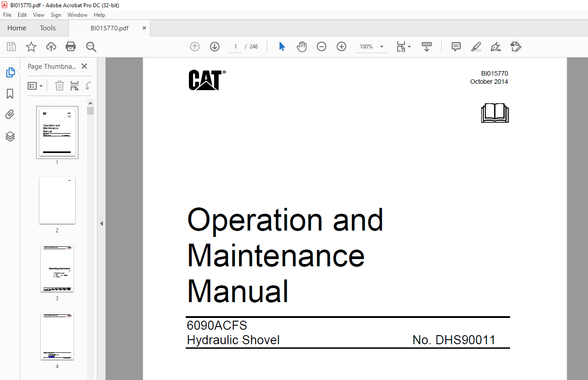The height and width of the screenshot is (380, 588).
Task: Click the 'BI015770' document number text
Action: tap(495, 73)
